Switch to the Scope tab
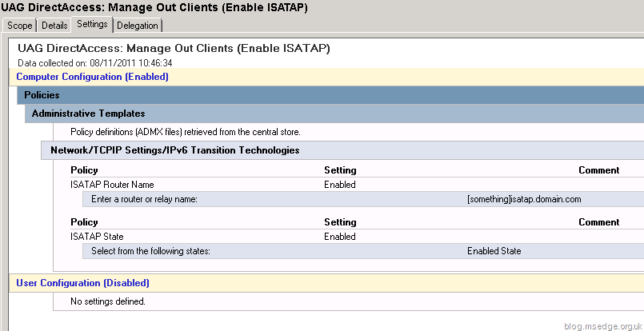Screen dimensions: 644x331 20,26
